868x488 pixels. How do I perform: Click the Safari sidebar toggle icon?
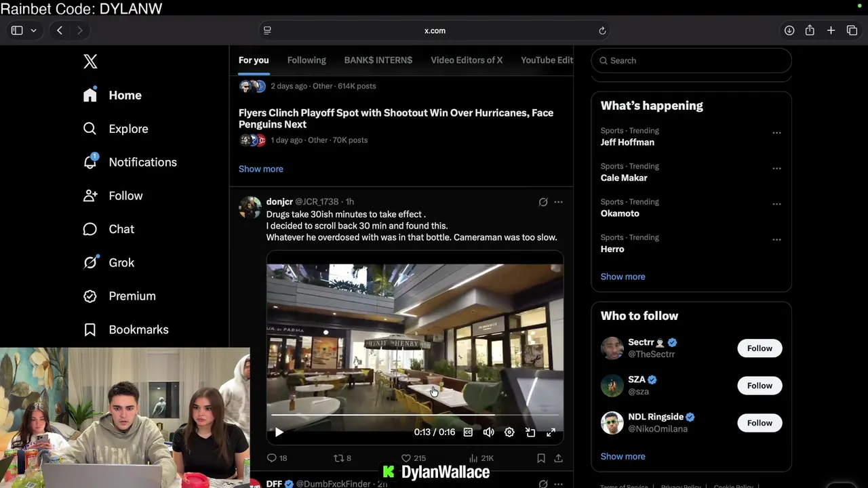click(x=17, y=30)
